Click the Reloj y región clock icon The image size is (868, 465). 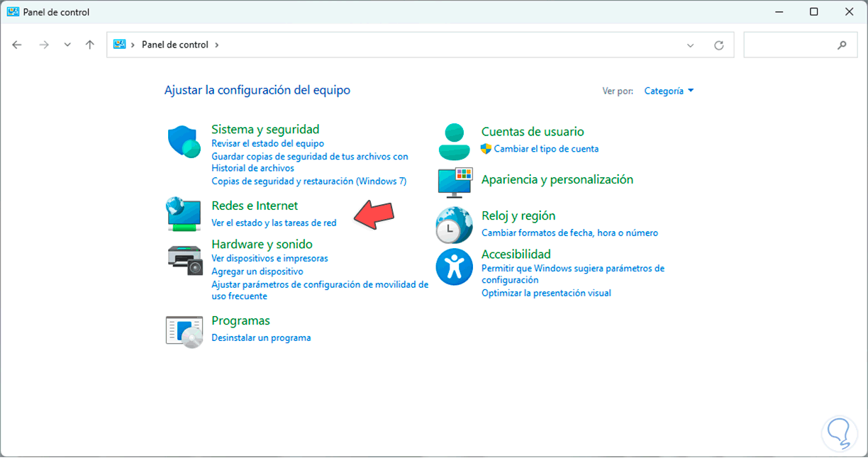coord(454,225)
